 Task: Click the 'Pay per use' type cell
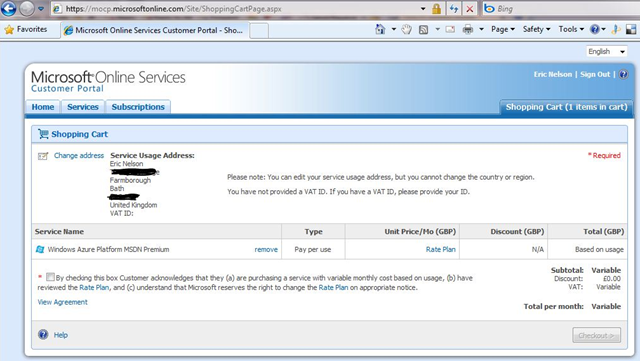(313, 250)
